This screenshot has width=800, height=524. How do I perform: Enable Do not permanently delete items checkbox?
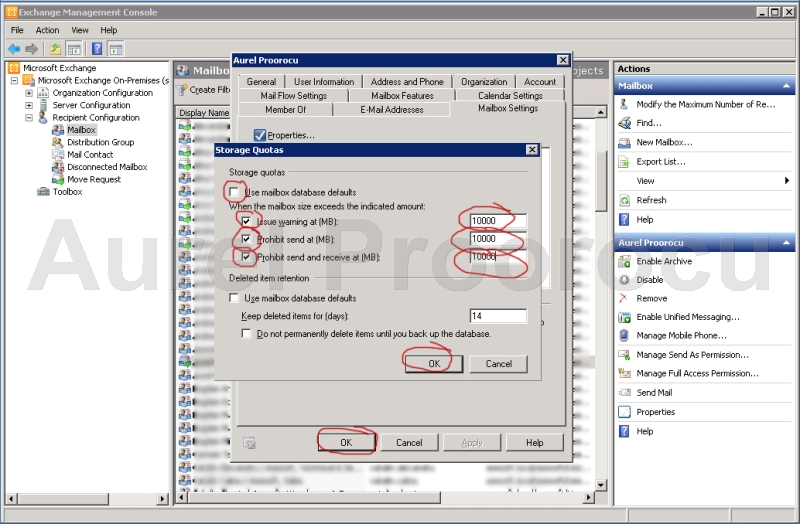(246, 333)
